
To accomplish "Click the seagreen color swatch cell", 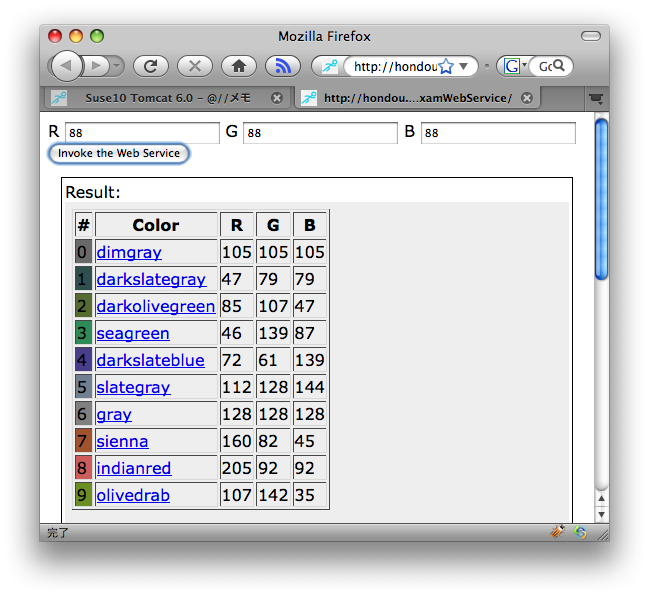I will click(x=83, y=333).
